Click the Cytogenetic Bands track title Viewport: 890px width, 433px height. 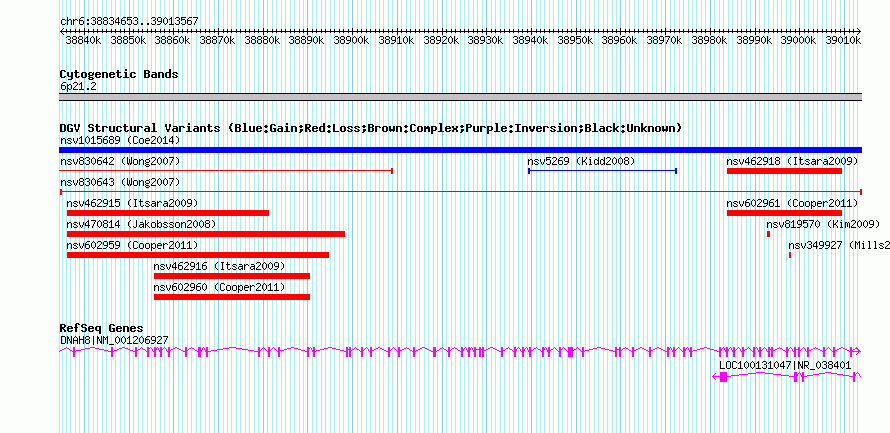119,74
